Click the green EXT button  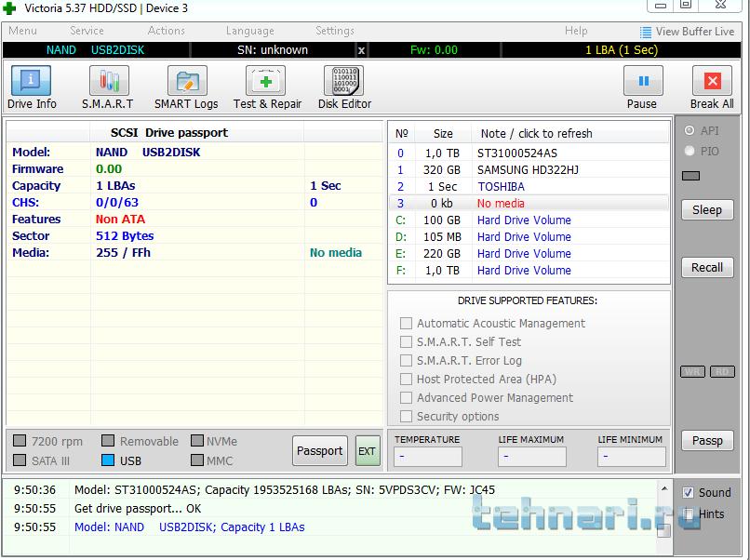point(368,450)
